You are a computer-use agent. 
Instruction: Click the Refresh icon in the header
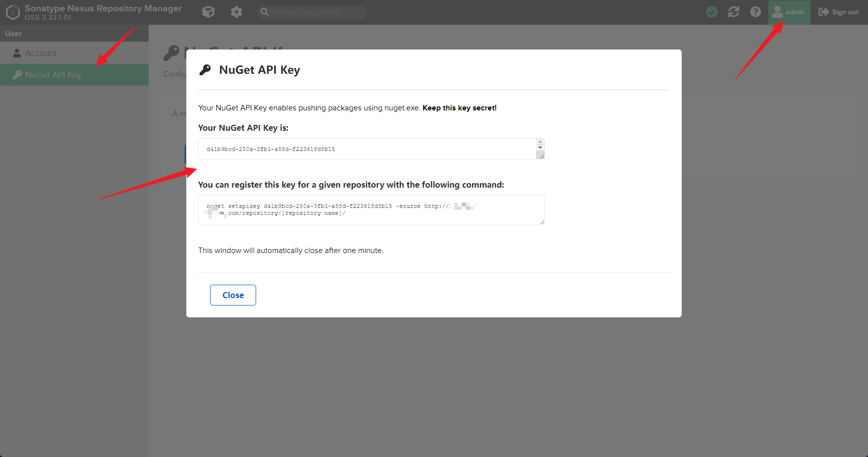coord(734,12)
